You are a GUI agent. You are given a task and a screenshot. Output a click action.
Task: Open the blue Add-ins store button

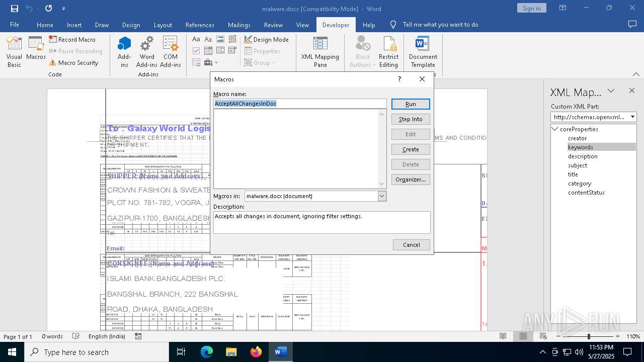pos(124,52)
